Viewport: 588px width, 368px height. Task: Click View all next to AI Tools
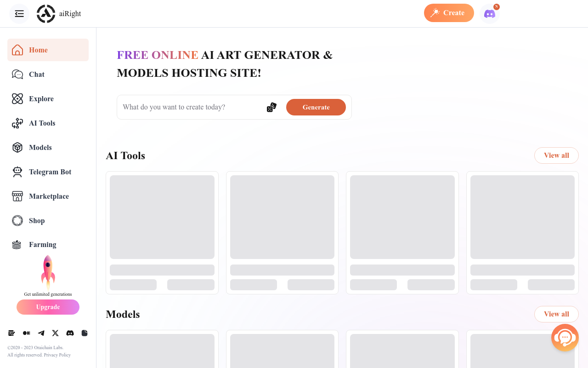556,155
